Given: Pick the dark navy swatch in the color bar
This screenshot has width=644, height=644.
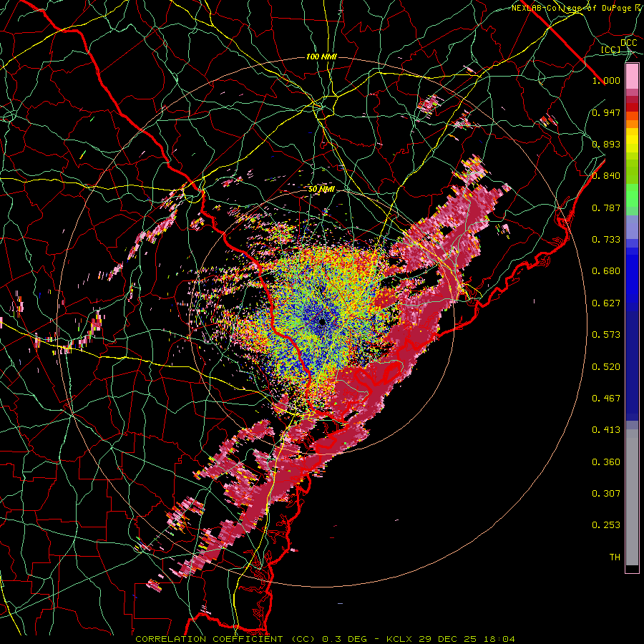Looking at the screenshot, I should pyautogui.click(x=632, y=366).
